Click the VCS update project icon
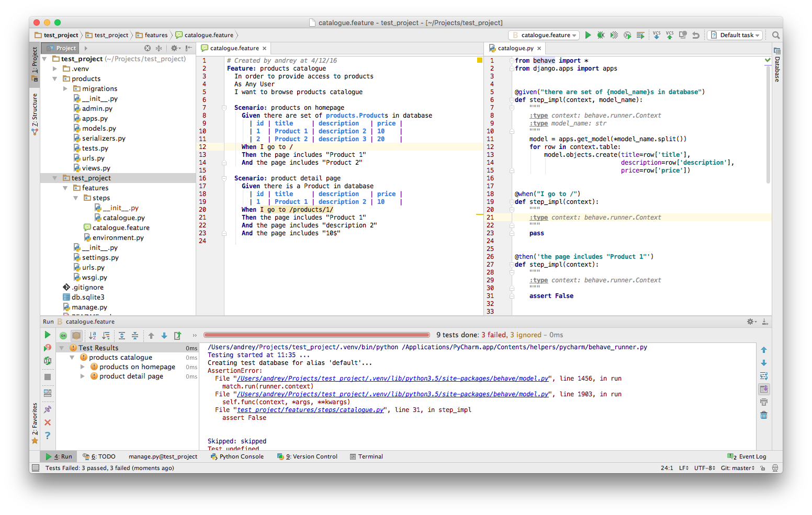812x515 pixels. point(656,35)
